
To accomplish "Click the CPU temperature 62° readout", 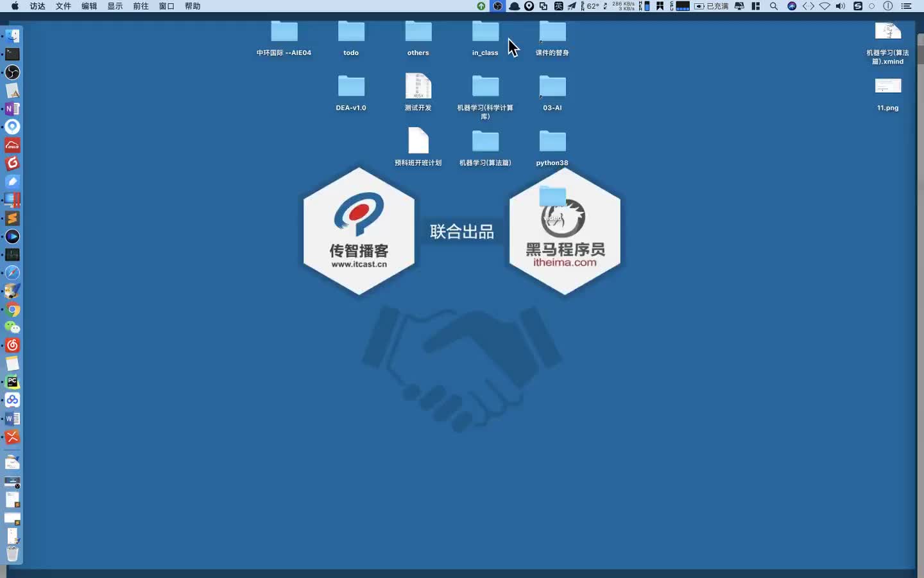I will [593, 6].
